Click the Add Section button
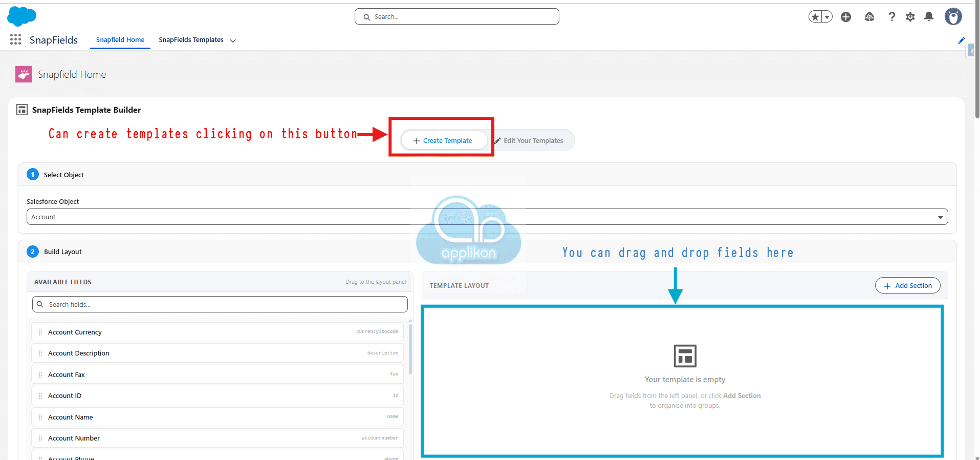This screenshot has width=980, height=460. [x=908, y=285]
